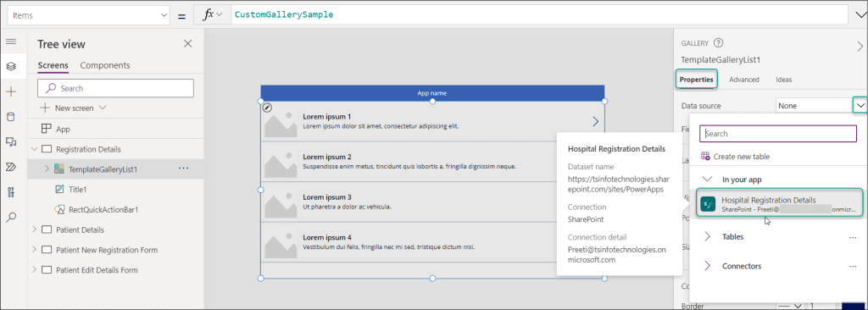This screenshot has height=310, width=868.
Task: Click the SharePoint icon of Hospital Registration Details
Action: pyautogui.click(x=708, y=204)
